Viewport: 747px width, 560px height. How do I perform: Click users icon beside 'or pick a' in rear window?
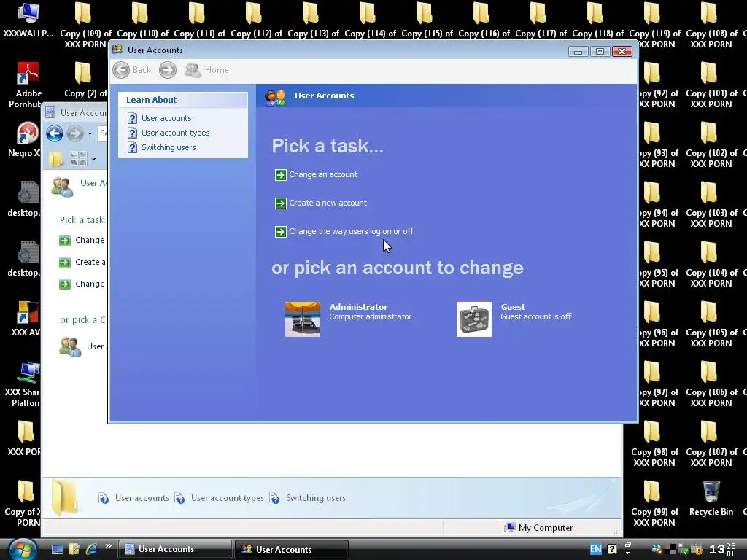70,346
